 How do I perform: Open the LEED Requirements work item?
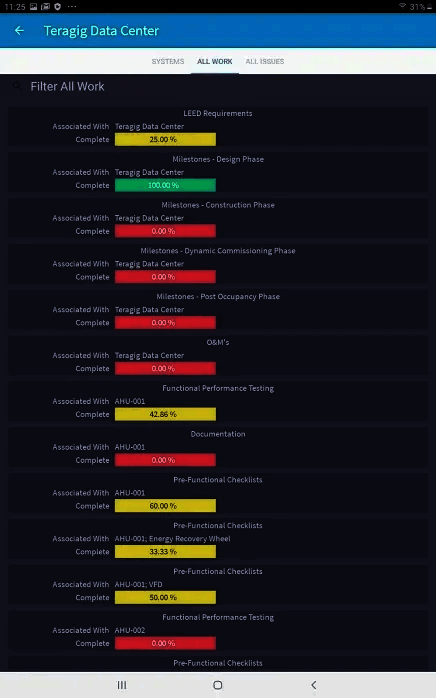[x=218, y=126]
